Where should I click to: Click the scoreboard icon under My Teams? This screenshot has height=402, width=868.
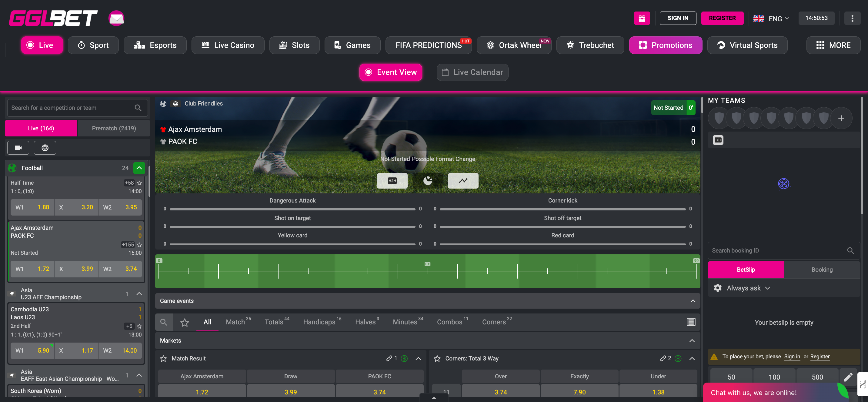718,140
